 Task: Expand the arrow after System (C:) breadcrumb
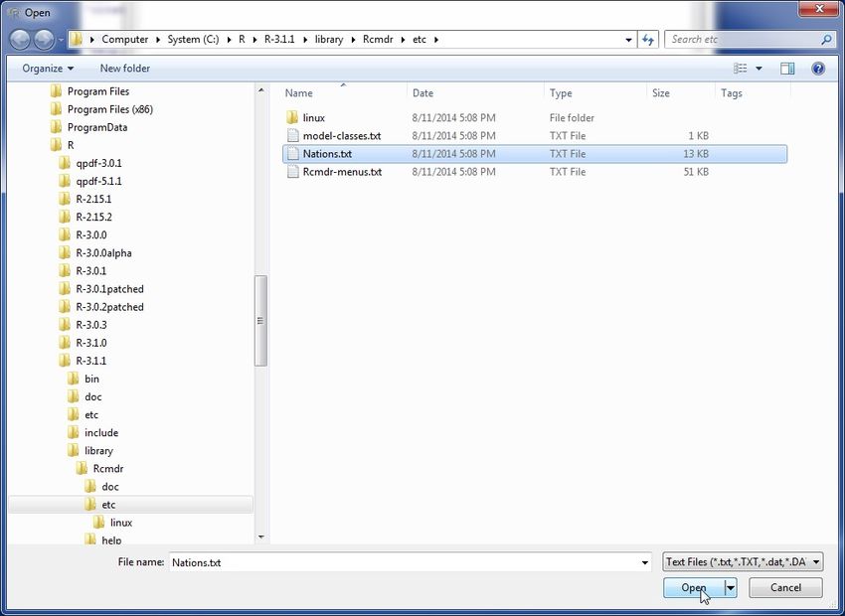click(x=229, y=40)
